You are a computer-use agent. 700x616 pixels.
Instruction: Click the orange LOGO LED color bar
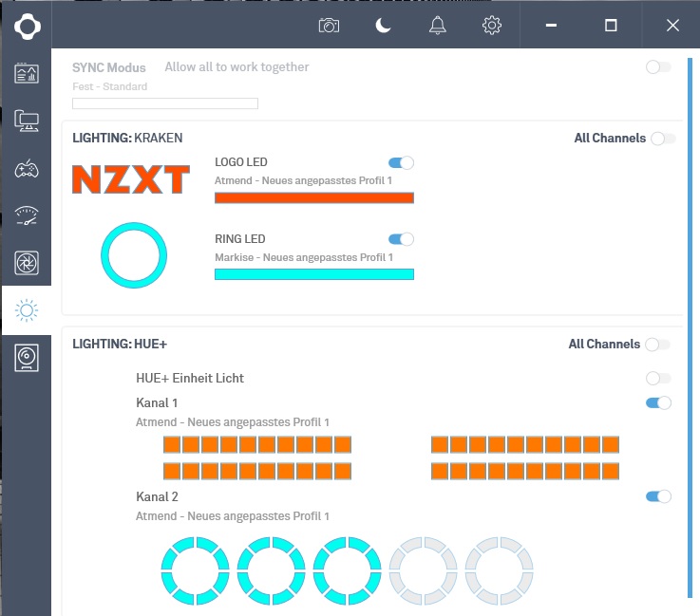pos(314,198)
